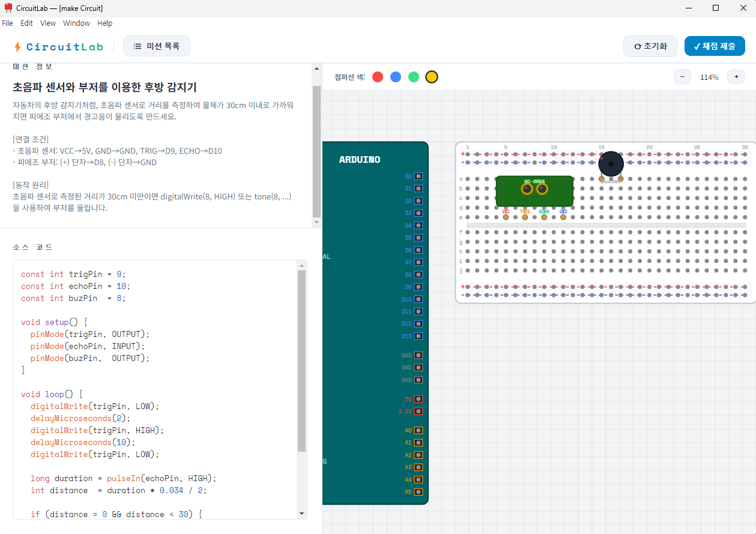Open the Window menu
This screenshot has height=534, width=756.
pyautogui.click(x=76, y=23)
